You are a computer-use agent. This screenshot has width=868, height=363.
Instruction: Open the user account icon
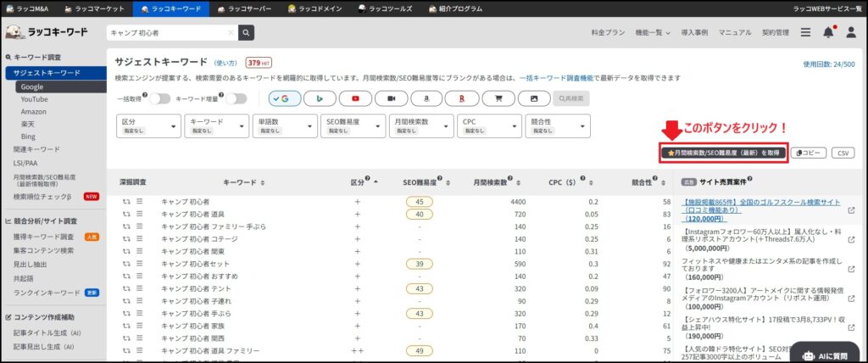point(851,33)
